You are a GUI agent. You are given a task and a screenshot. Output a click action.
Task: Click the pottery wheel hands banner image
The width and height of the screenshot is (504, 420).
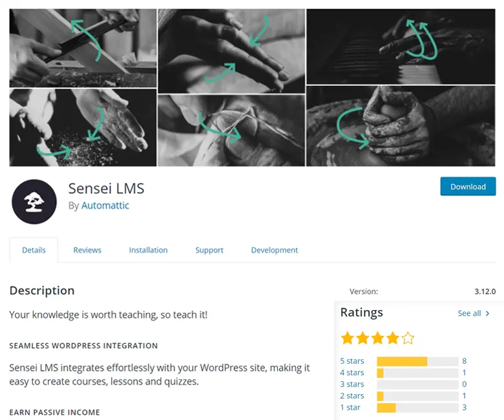[x=401, y=126]
